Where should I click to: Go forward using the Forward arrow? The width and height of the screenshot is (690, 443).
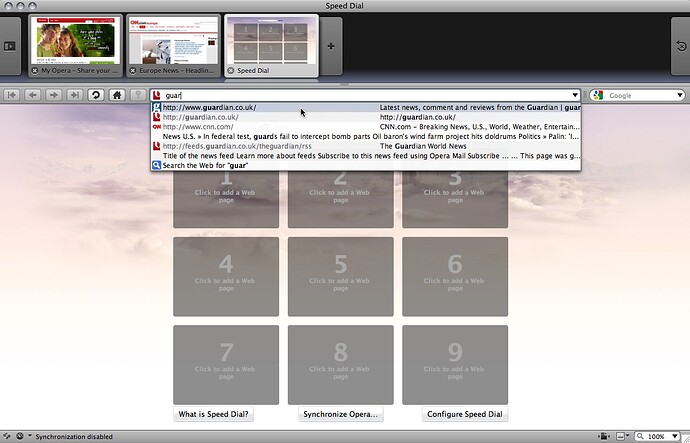click(54, 95)
